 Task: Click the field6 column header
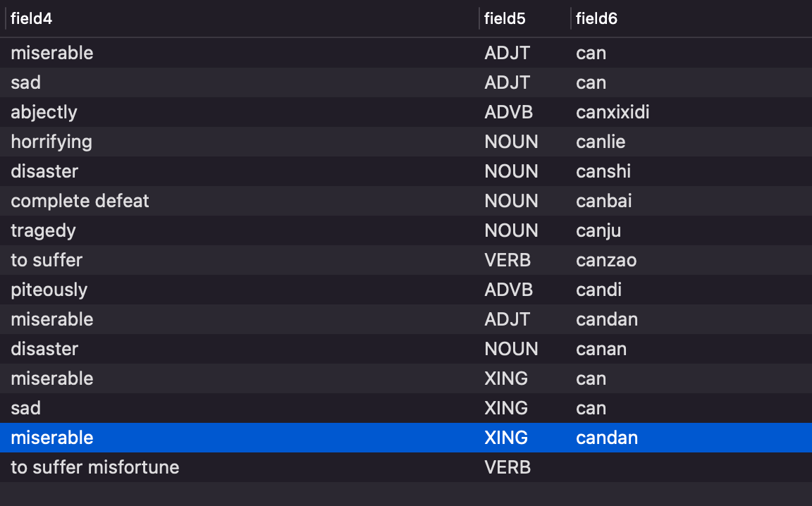point(691,18)
